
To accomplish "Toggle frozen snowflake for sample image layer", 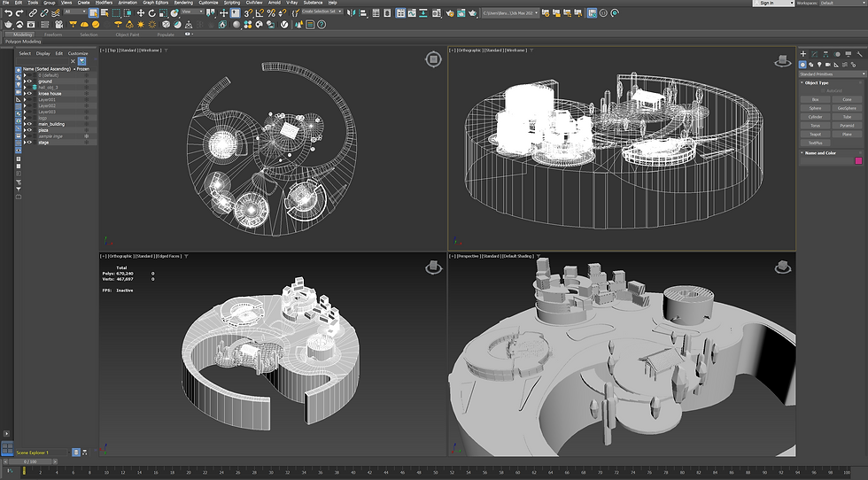I will [87, 136].
